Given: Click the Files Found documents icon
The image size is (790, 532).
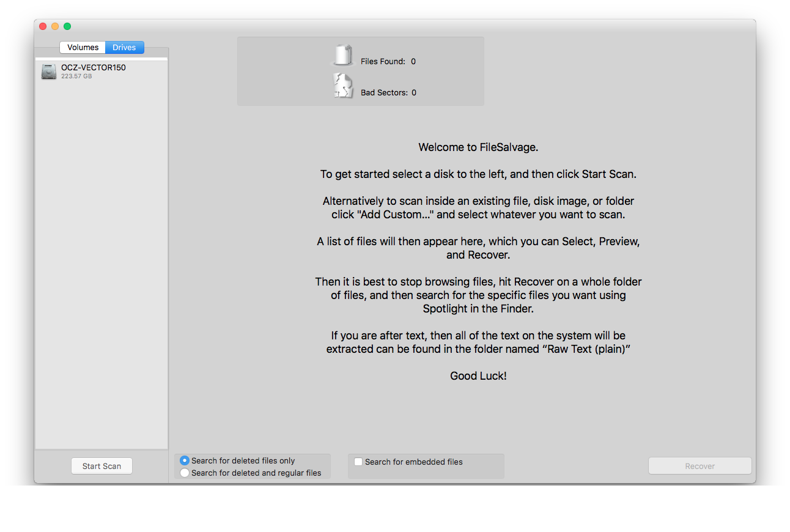Looking at the screenshot, I should click(x=342, y=56).
